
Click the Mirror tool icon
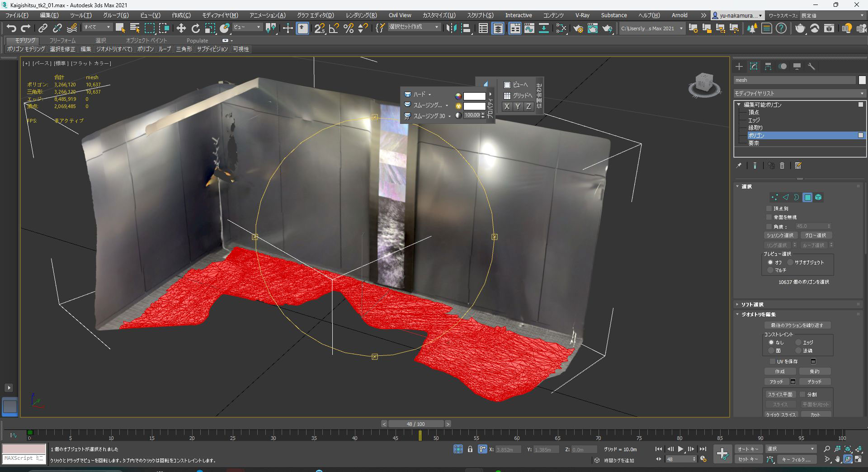451,28
